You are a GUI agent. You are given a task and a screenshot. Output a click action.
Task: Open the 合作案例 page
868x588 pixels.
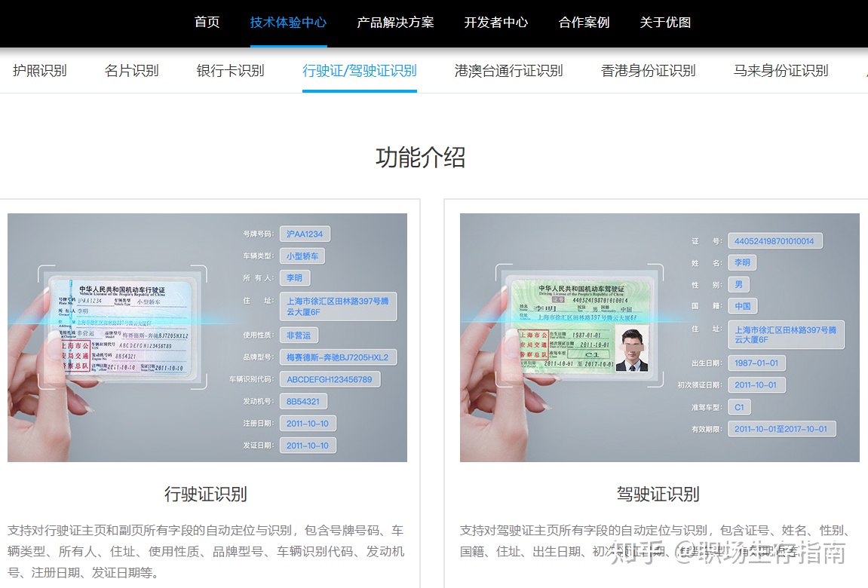pyautogui.click(x=583, y=23)
